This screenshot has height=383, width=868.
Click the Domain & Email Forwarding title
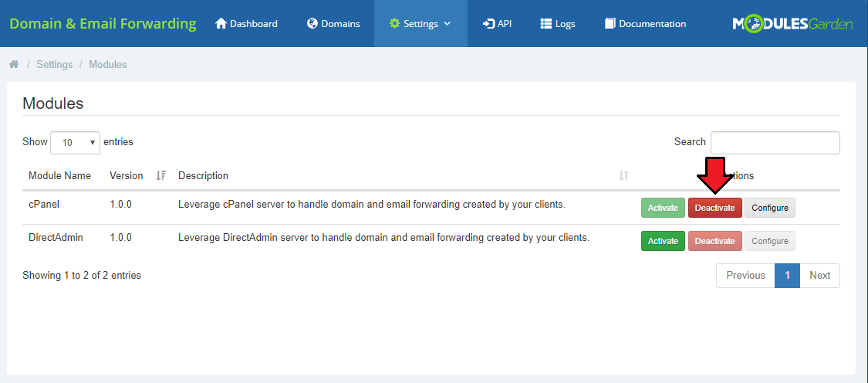point(103,24)
